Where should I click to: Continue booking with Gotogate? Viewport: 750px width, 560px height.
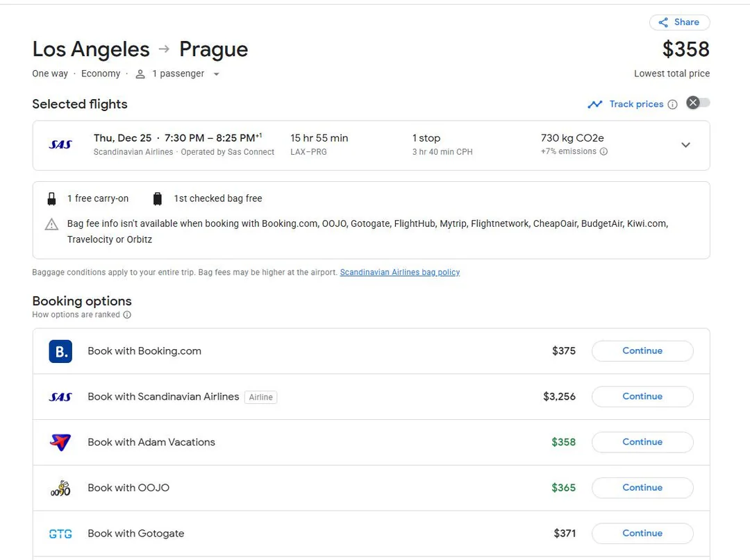pos(642,534)
